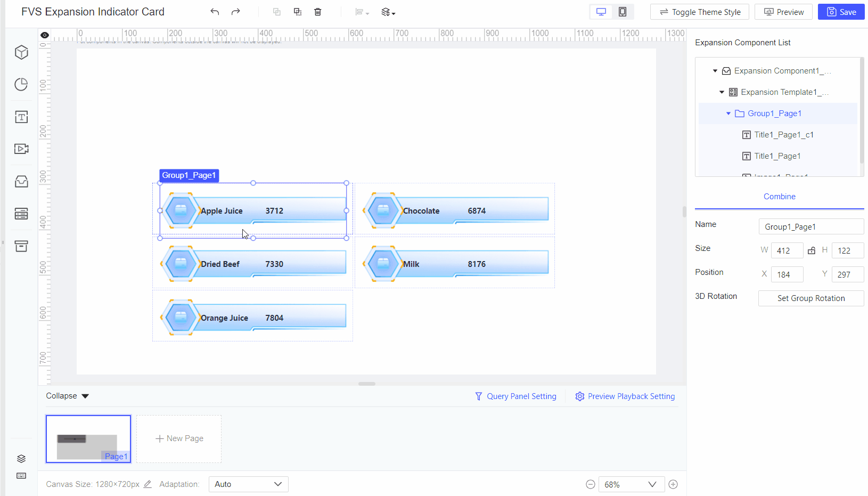
Task: Click the redo arrow icon
Action: (x=235, y=11)
